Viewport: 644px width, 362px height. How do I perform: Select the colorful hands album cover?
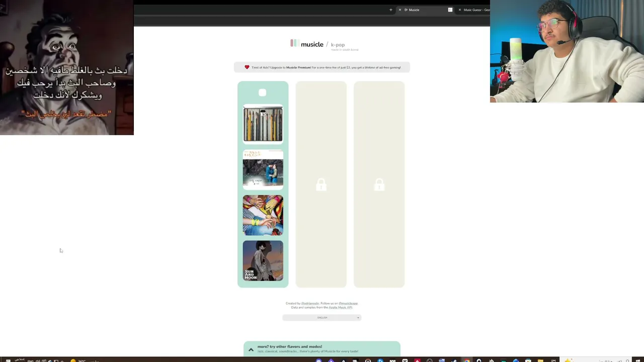click(263, 215)
